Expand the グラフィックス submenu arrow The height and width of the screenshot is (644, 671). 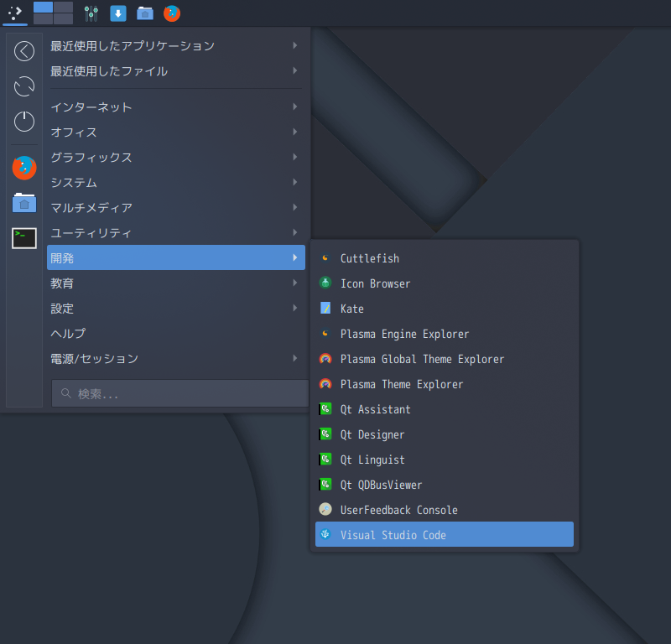click(295, 157)
